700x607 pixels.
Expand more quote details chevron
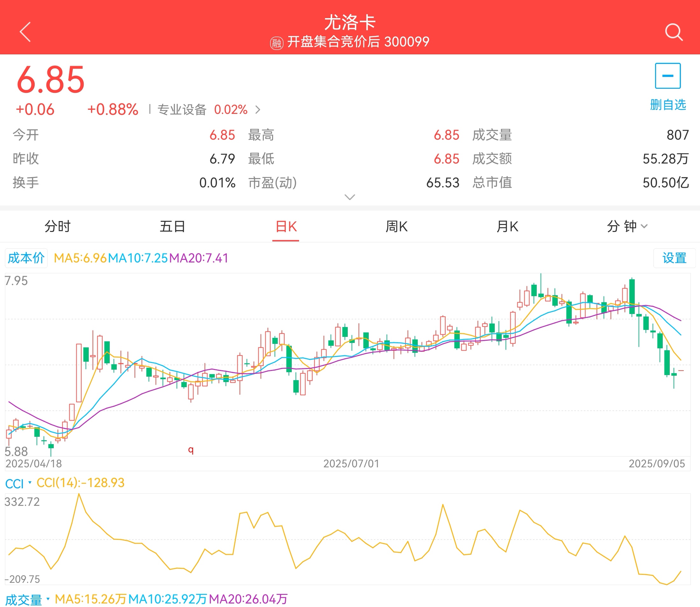(x=350, y=197)
